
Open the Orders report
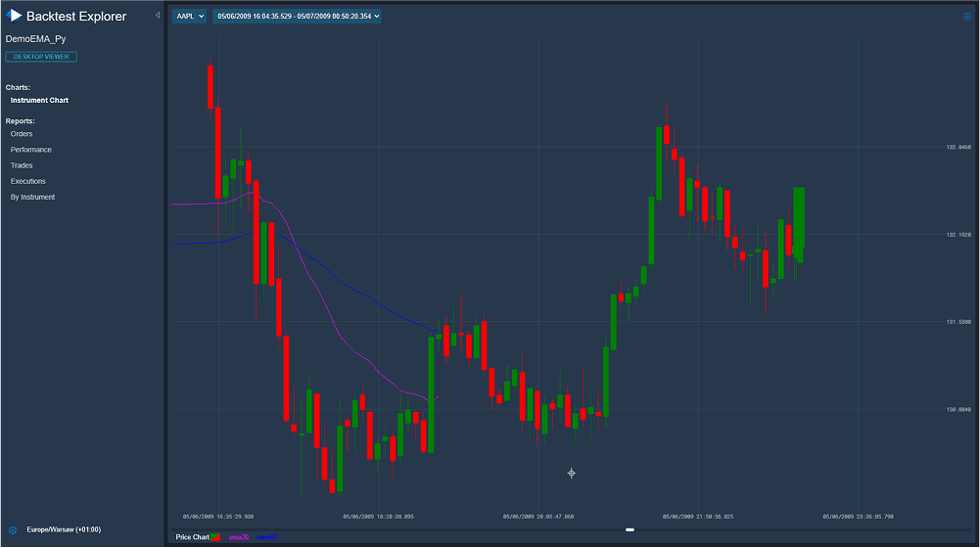pyautogui.click(x=22, y=134)
